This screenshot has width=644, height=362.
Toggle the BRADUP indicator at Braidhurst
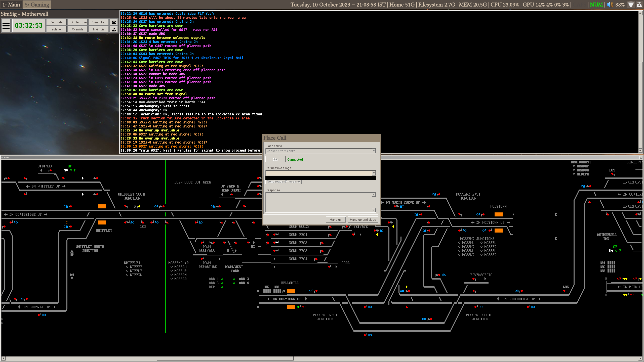[574, 166]
